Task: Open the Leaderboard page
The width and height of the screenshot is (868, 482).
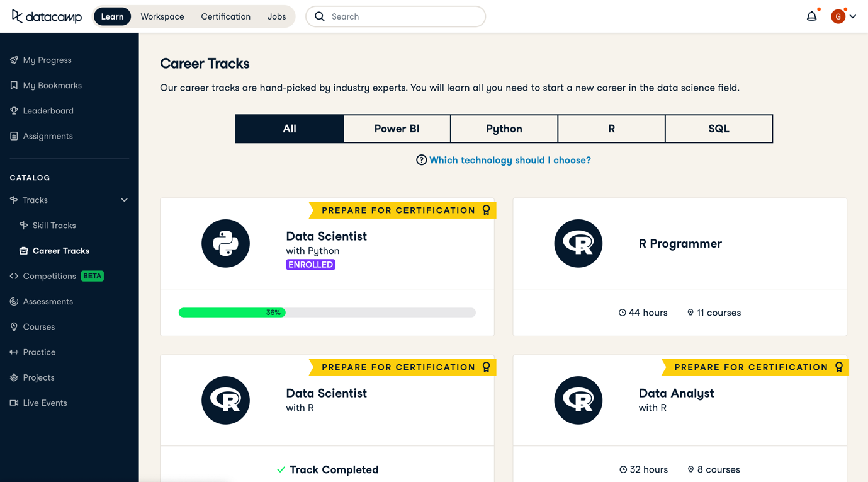Action: pos(48,110)
